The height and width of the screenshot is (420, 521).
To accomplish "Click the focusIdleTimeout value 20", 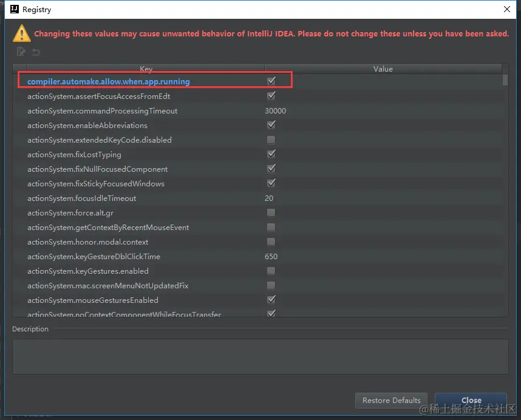I will point(269,198).
